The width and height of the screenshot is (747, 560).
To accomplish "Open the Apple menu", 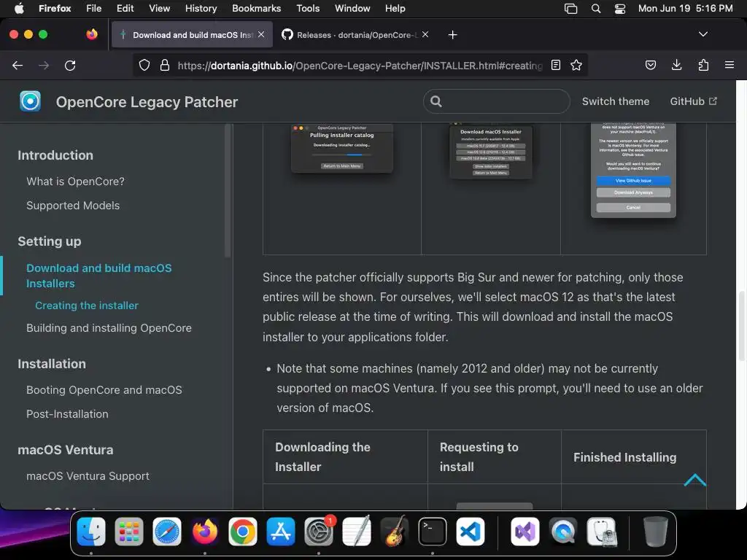I will (x=19, y=8).
